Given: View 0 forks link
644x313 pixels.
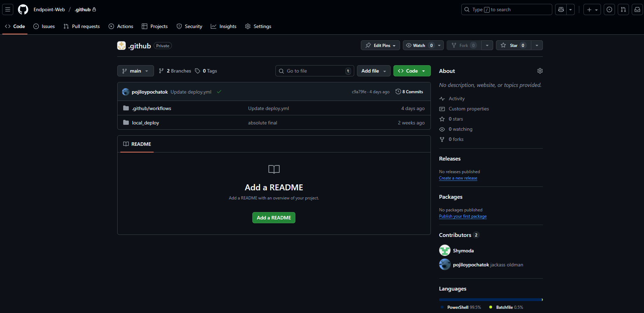Looking at the screenshot, I should (451, 140).
